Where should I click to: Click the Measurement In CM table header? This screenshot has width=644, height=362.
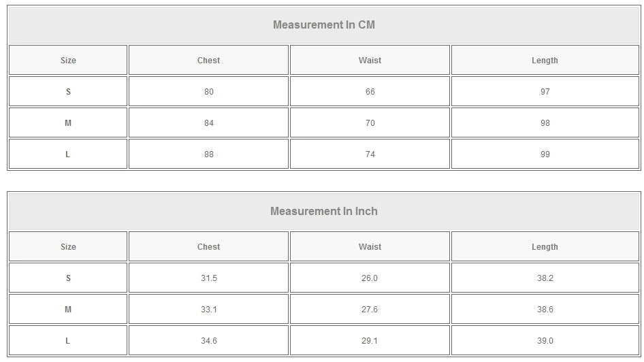coord(324,25)
